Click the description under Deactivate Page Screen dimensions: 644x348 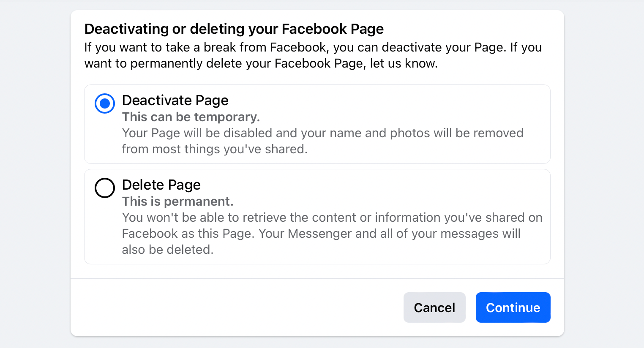[x=322, y=141]
